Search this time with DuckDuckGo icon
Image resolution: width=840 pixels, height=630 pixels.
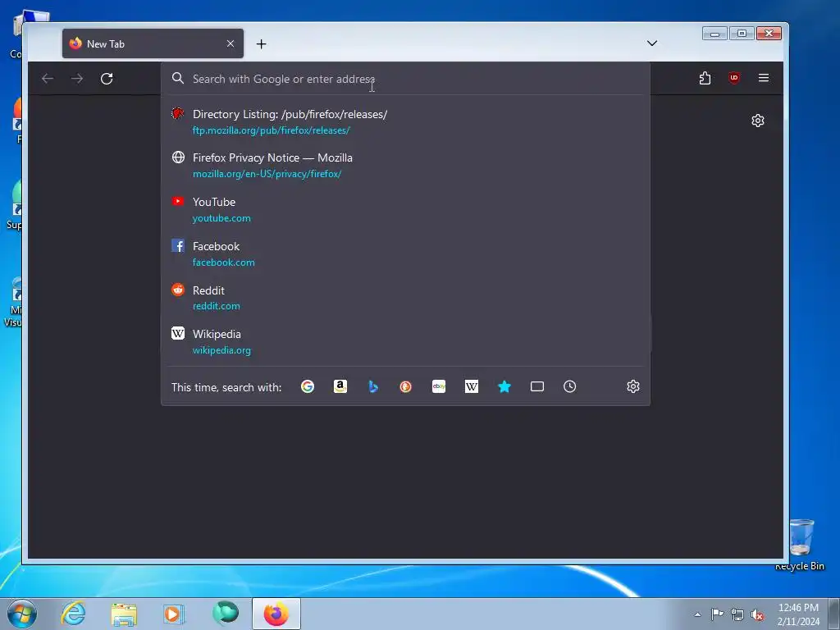tap(405, 386)
